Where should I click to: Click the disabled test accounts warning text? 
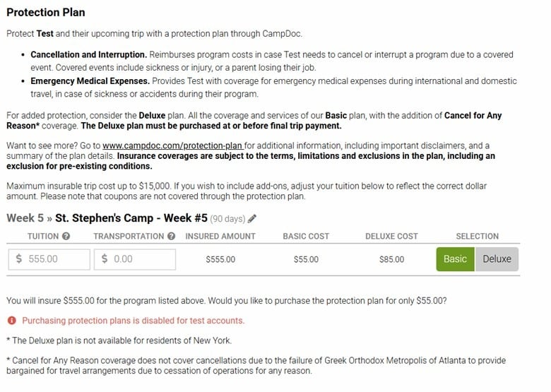point(133,321)
